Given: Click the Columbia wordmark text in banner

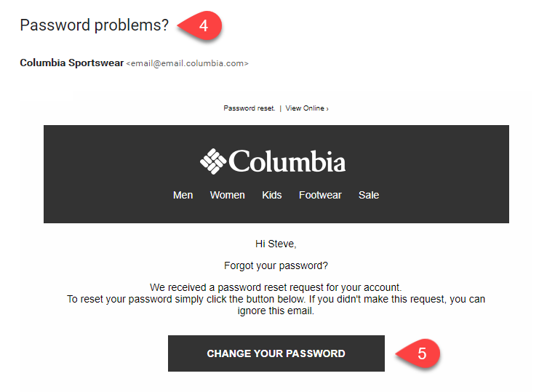Looking at the screenshot, I should click(x=287, y=161).
